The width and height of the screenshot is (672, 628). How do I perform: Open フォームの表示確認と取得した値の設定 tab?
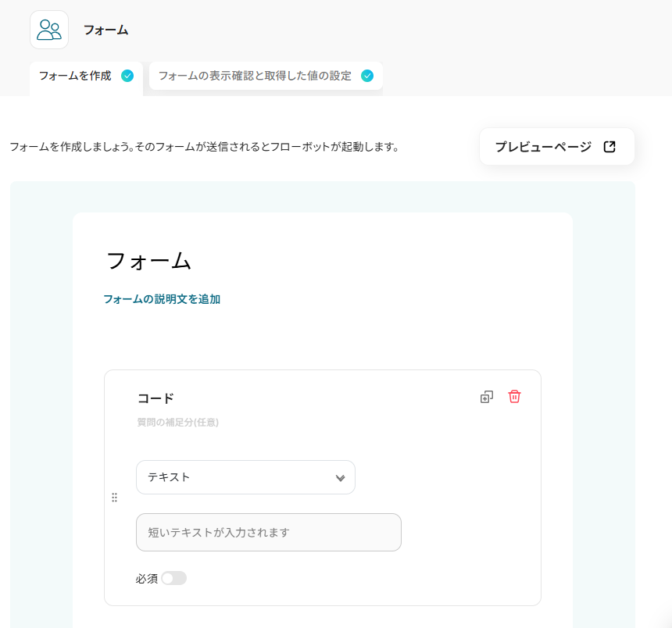tap(266, 76)
